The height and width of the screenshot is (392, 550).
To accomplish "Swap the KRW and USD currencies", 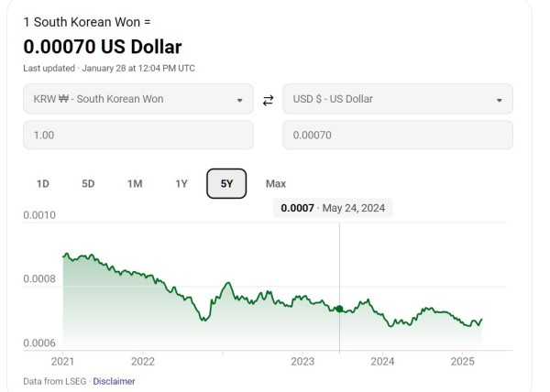I will (x=268, y=100).
